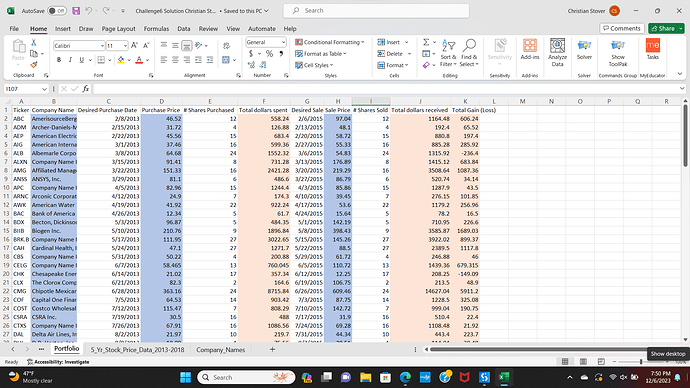
Task: Open File Explorer from taskbar
Action: [365, 377]
